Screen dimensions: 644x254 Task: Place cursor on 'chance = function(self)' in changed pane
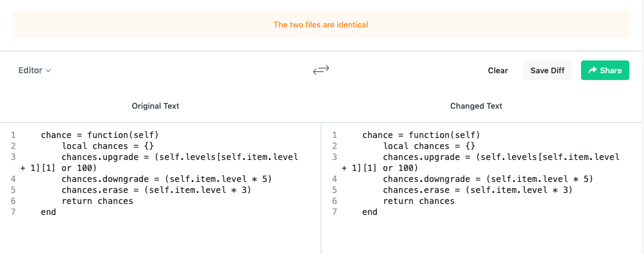coord(421,135)
